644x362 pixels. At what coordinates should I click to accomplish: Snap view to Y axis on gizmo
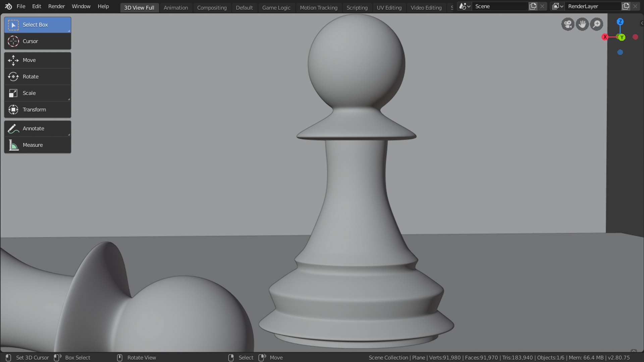(622, 37)
